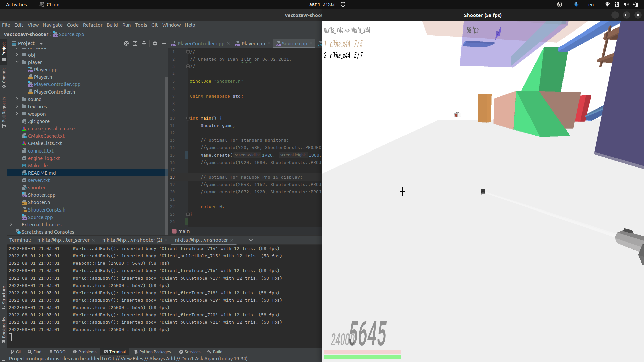Hide the Project tool window
The image size is (644, 362).
(164, 43)
